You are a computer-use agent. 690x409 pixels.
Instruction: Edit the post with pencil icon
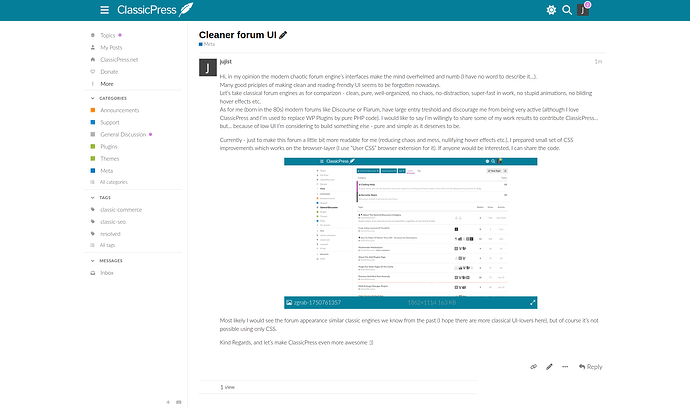[549, 367]
